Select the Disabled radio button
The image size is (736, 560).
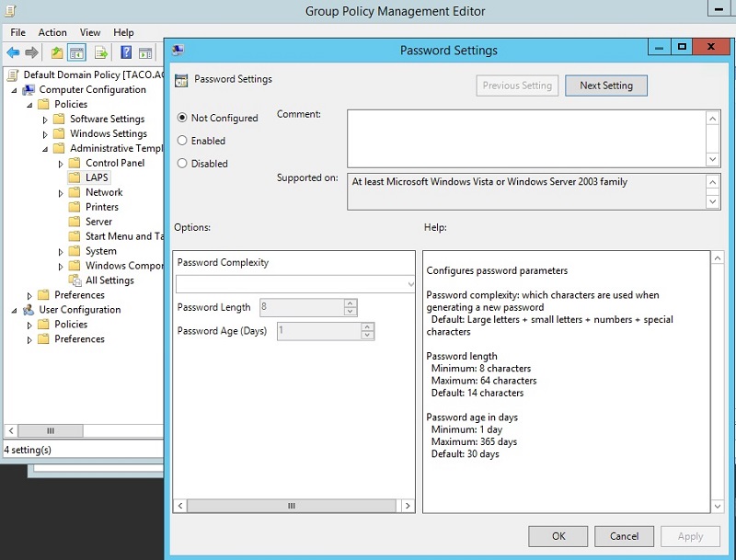[x=180, y=163]
